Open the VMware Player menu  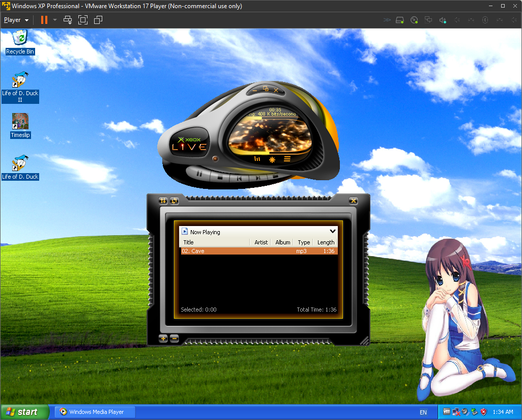click(x=16, y=20)
